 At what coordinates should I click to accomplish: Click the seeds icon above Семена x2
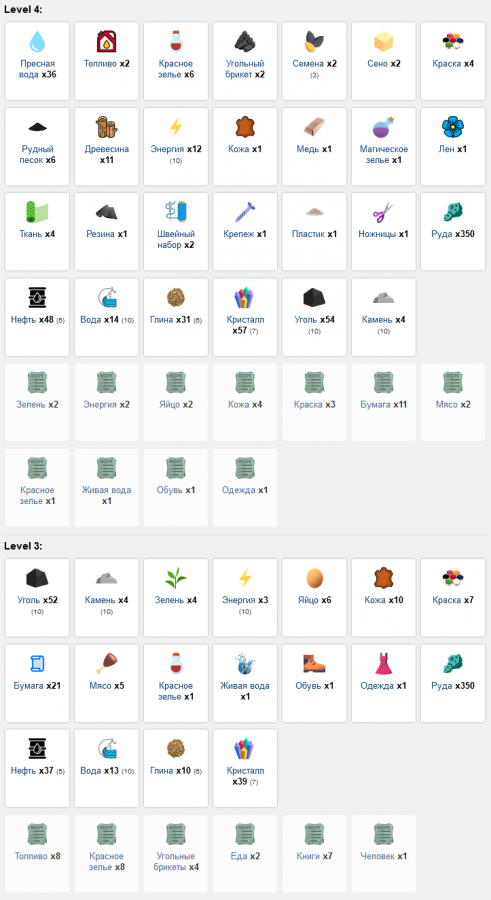coord(314,42)
